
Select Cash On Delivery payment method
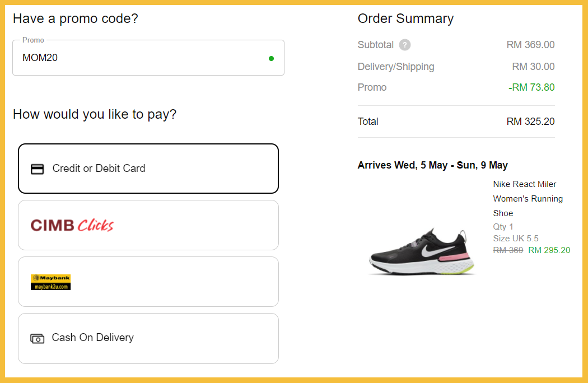pos(148,338)
